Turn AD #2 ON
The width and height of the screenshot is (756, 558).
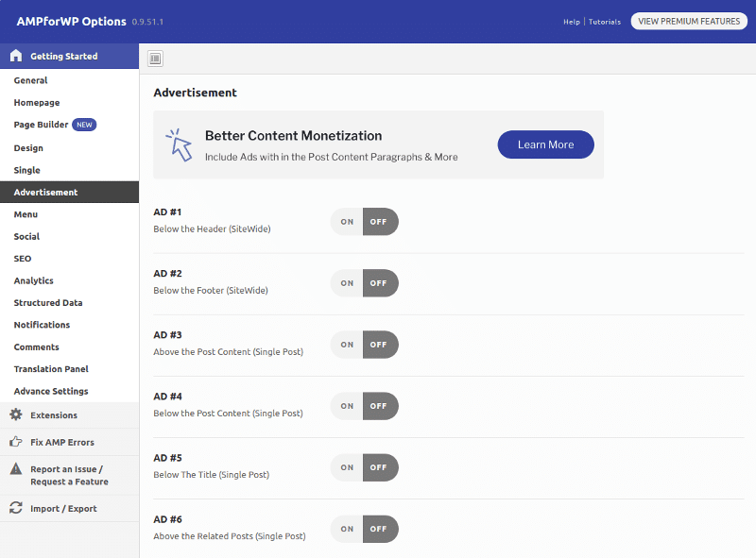coord(347,283)
